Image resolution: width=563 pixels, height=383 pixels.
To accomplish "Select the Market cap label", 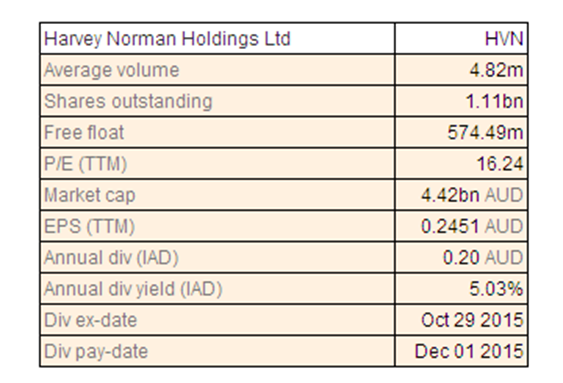I will pyautogui.click(x=89, y=195).
